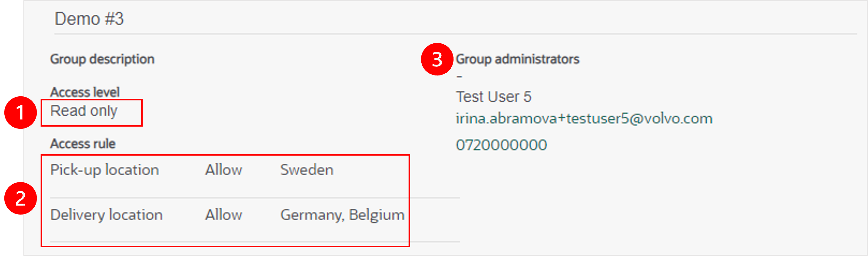Click the Group description label
868x256 pixels.
[102, 59]
